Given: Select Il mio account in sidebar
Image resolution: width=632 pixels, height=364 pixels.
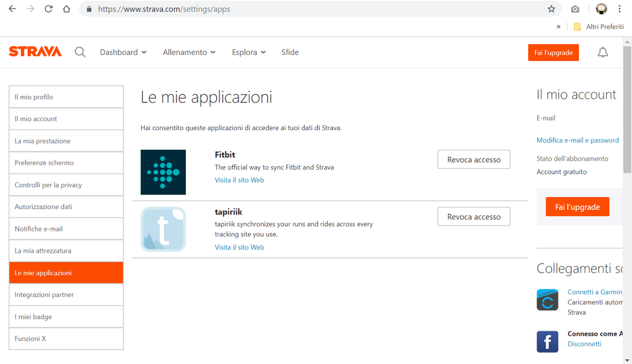Looking at the screenshot, I should point(66,119).
